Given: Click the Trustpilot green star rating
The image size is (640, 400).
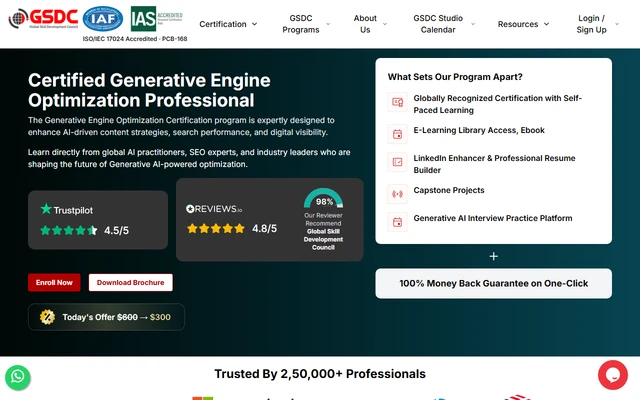Looking at the screenshot, I should (x=69, y=230).
